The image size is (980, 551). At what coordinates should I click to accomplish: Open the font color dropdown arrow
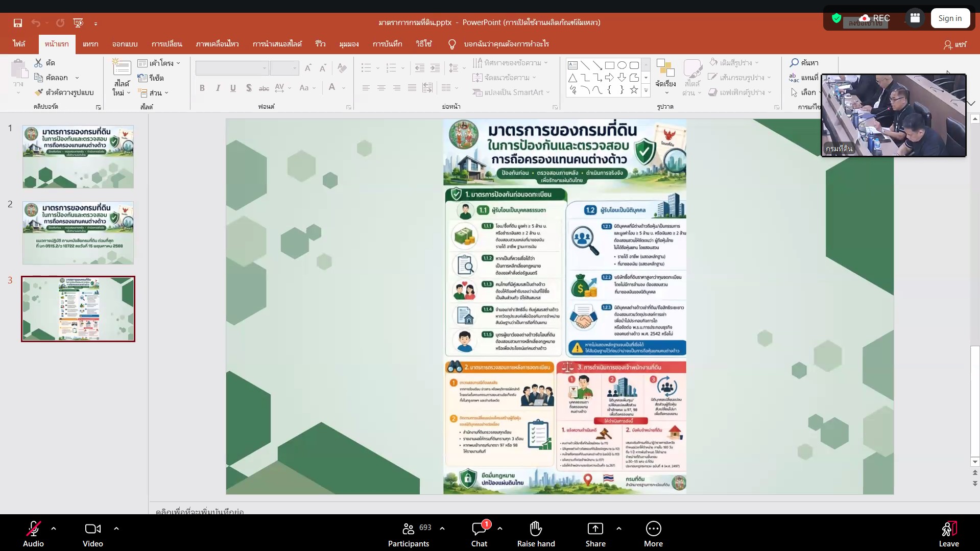pyautogui.click(x=344, y=88)
